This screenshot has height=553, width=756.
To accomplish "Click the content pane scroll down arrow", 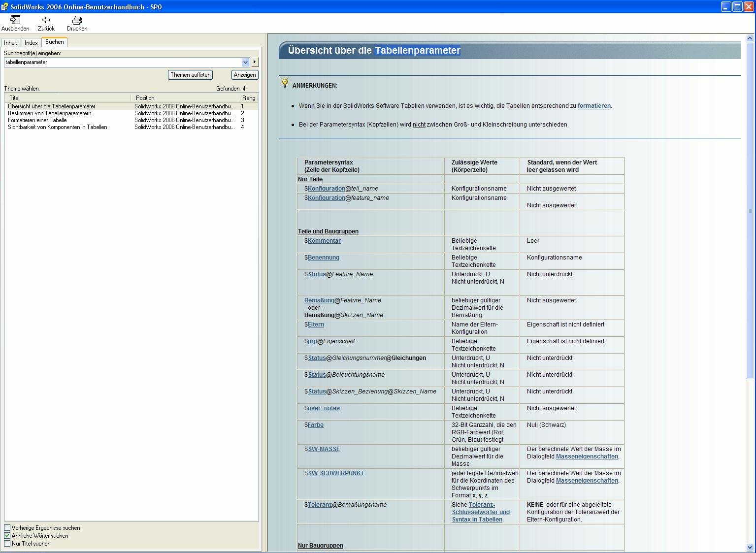I will tap(750, 547).
